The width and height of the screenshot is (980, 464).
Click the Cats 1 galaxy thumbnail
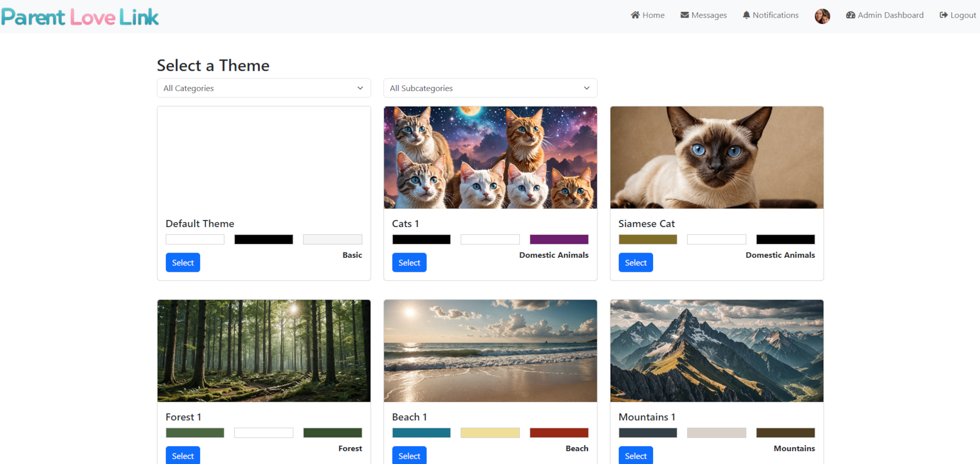pos(489,157)
